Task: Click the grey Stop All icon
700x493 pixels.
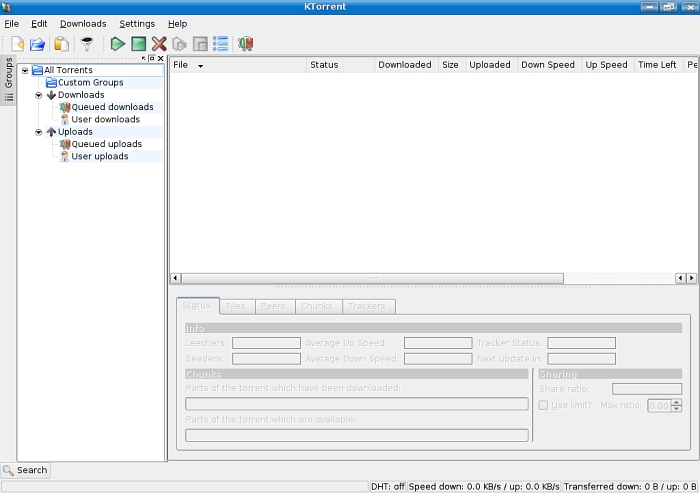Action: pyautogui.click(x=200, y=44)
